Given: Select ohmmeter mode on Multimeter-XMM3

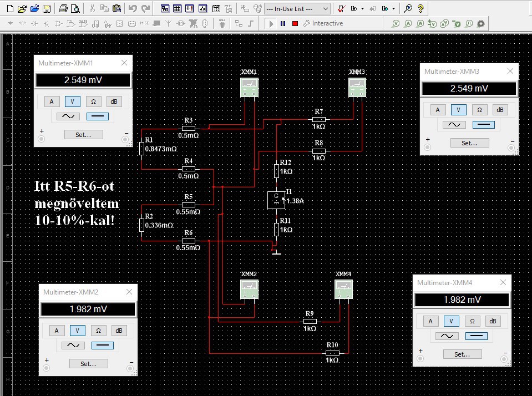Looking at the screenshot, I should 479,110.
